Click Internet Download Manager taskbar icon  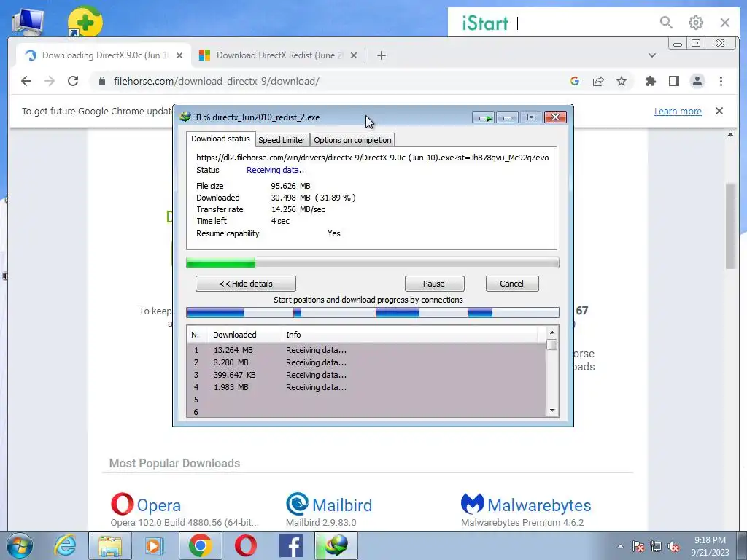point(336,545)
